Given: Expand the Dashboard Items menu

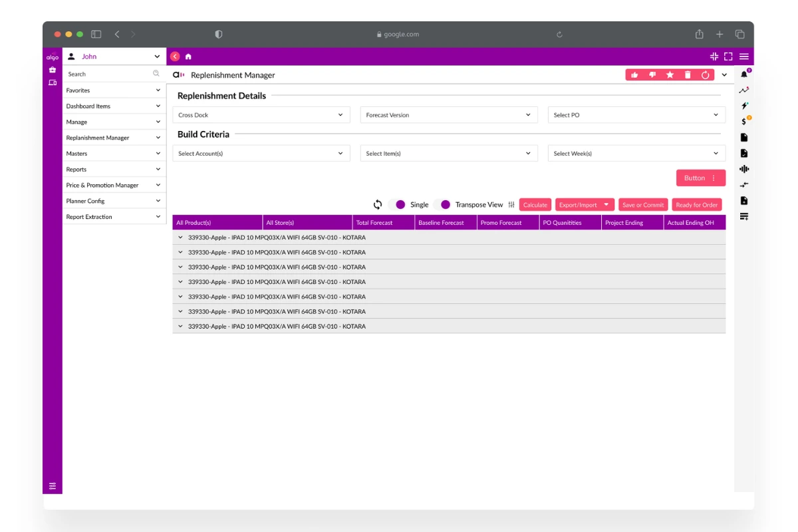Looking at the screenshot, I should click(x=114, y=106).
